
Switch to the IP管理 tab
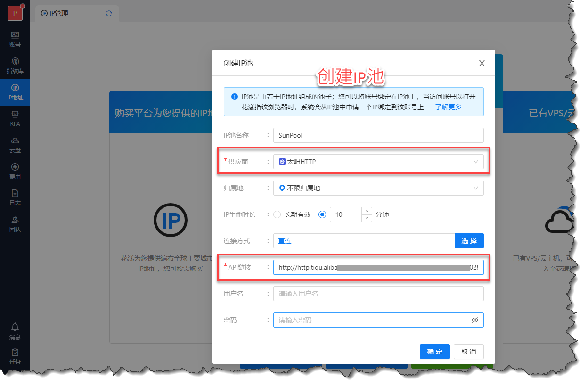pos(59,13)
